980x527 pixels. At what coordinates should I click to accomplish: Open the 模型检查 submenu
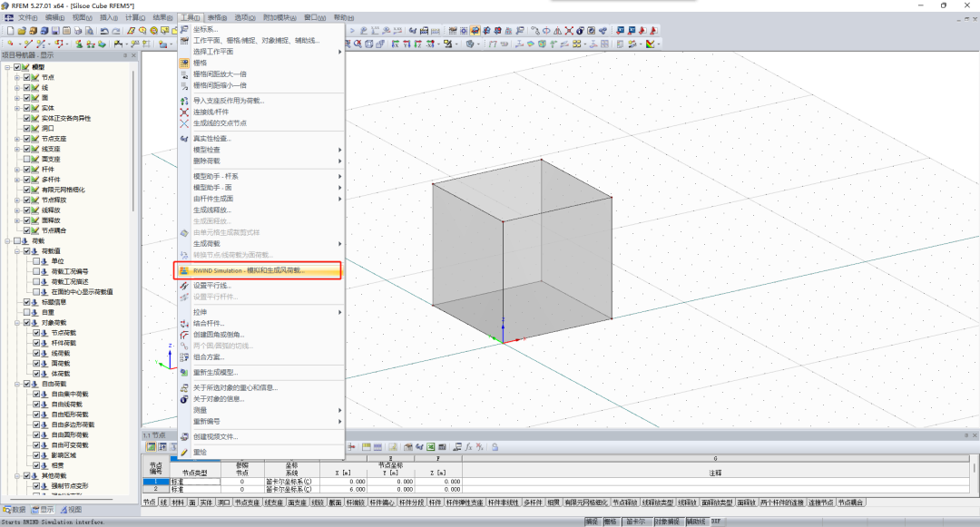tap(260, 150)
